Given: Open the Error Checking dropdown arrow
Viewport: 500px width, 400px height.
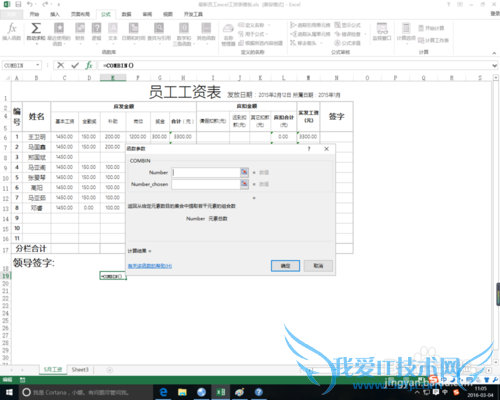Looking at the screenshot, I should pos(365,34).
